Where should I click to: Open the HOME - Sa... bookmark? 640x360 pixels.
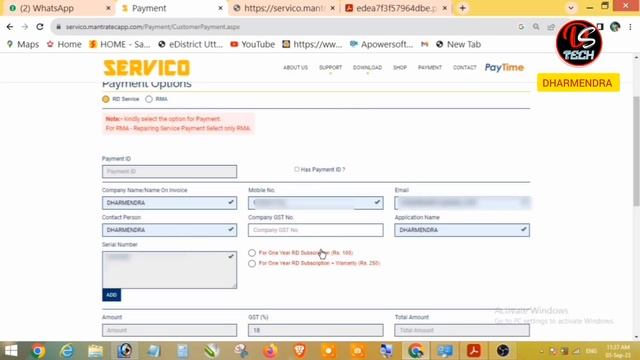(x=120, y=44)
